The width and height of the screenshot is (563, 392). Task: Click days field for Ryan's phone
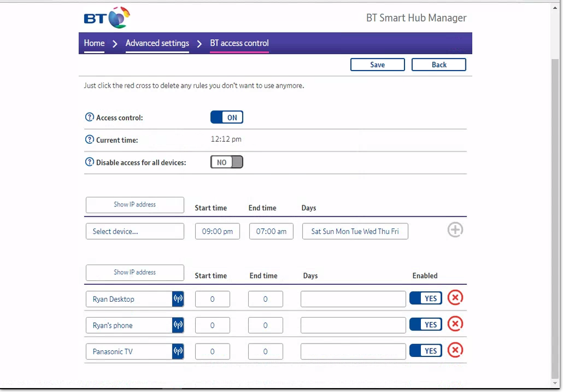pos(353,325)
